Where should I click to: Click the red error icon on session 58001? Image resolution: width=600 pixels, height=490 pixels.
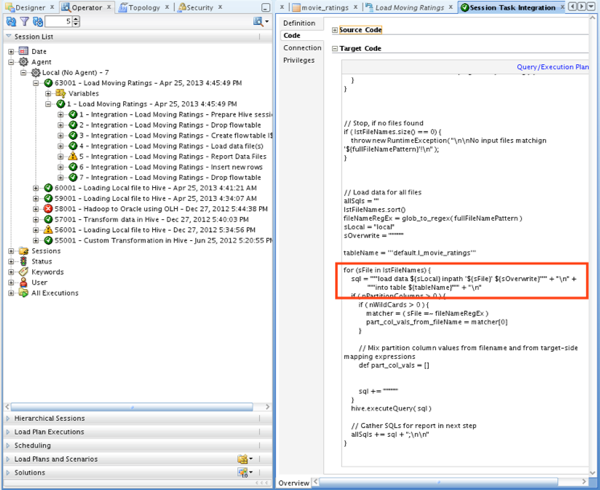tap(46, 208)
